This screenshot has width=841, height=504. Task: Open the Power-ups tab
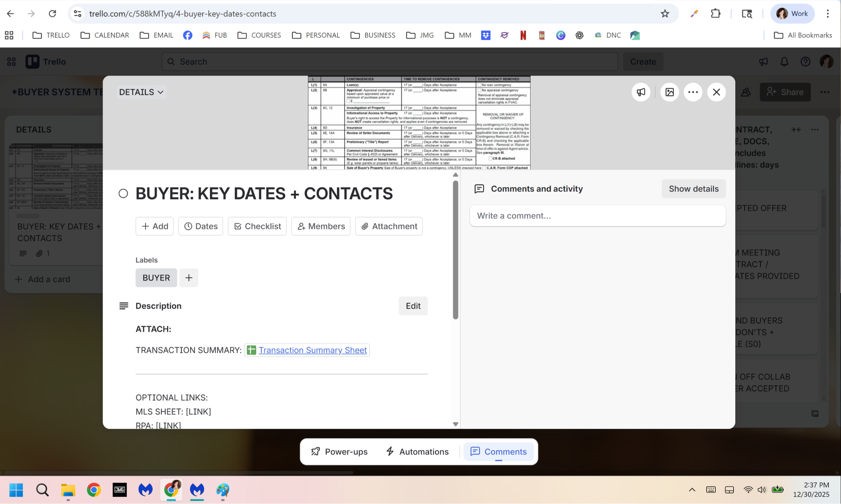point(339,451)
